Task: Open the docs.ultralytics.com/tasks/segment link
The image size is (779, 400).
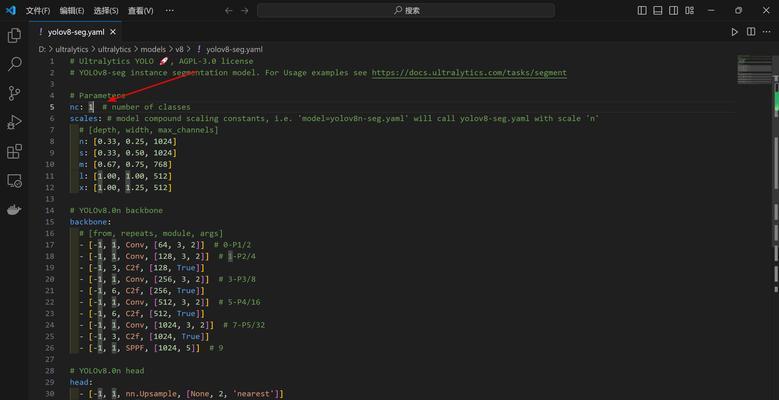Action: point(469,73)
